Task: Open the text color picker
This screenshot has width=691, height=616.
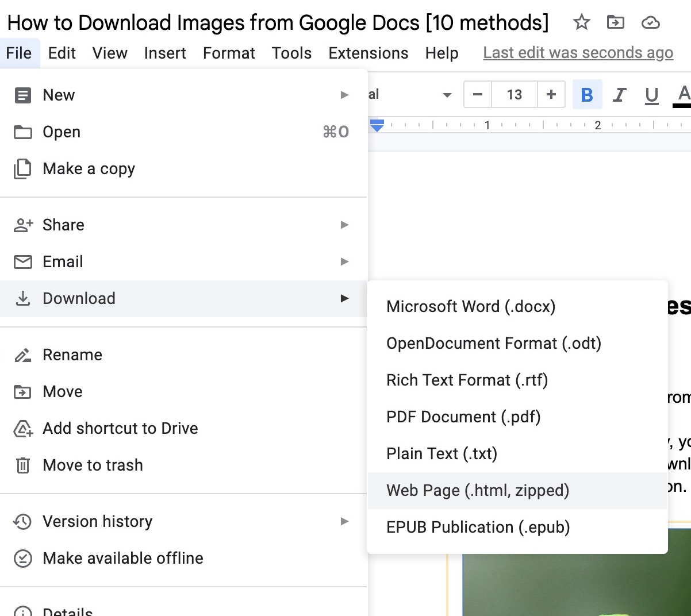Action: click(x=682, y=95)
